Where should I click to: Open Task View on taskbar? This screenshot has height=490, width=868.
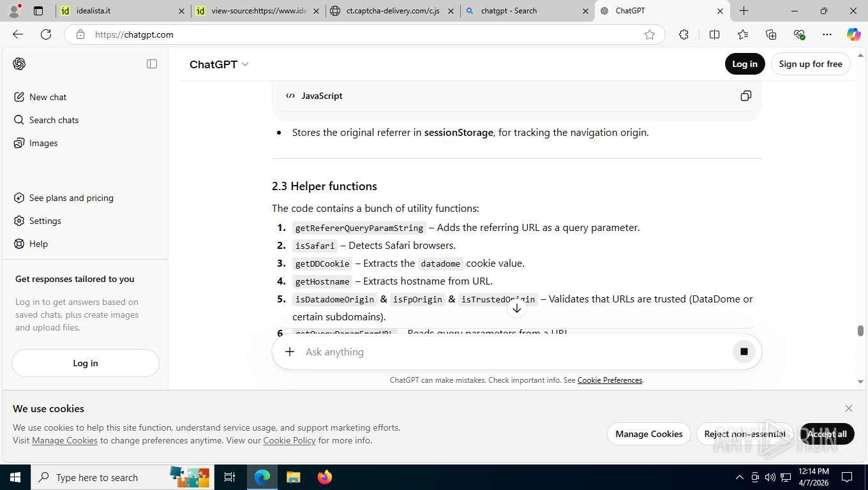pyautogui.click(x=230, y=477)
